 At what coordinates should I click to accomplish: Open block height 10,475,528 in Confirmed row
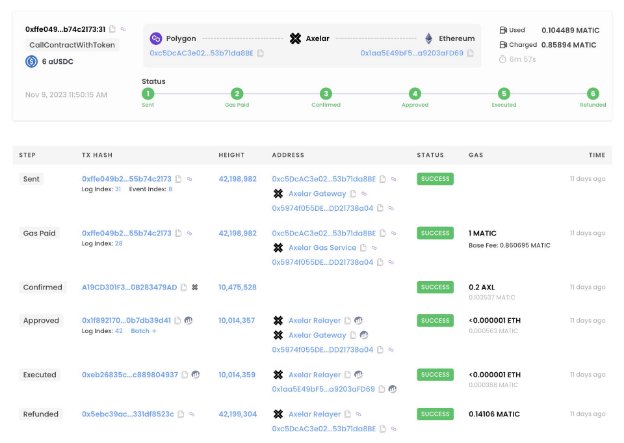(x=237, y=287)
